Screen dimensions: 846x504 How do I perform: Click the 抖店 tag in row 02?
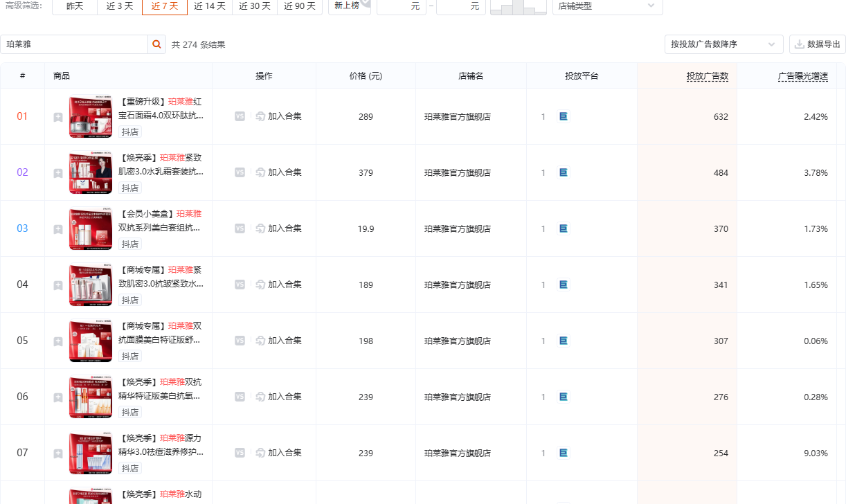click(x=129, y=188)
